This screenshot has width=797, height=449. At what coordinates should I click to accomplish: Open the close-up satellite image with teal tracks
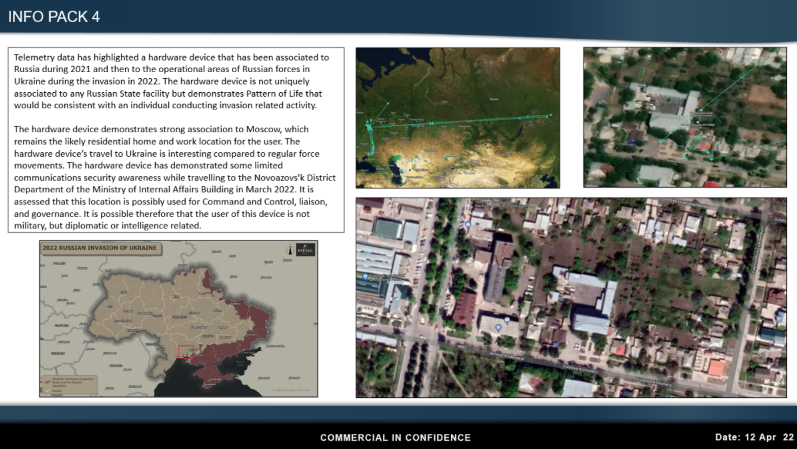pyautogui.click(x=685, y=117)
